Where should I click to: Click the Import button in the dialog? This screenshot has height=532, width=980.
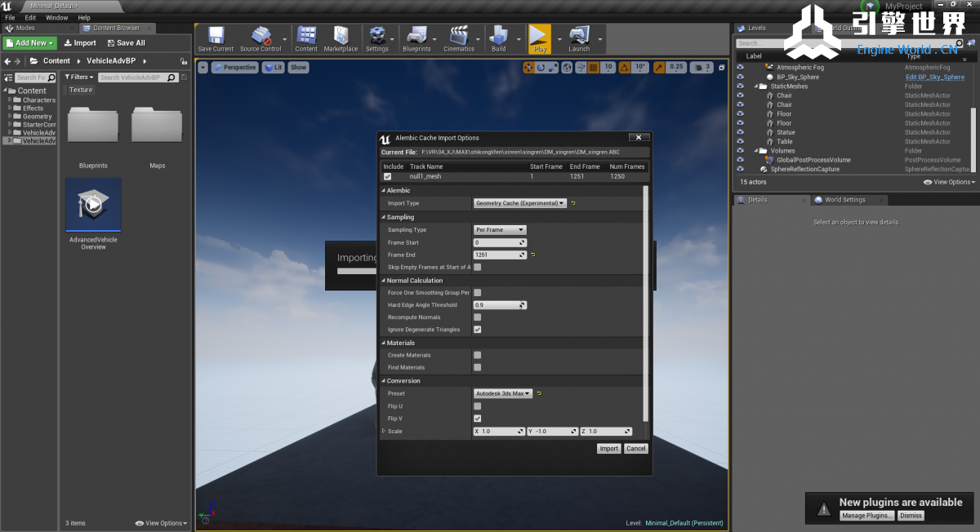[608, 449]
